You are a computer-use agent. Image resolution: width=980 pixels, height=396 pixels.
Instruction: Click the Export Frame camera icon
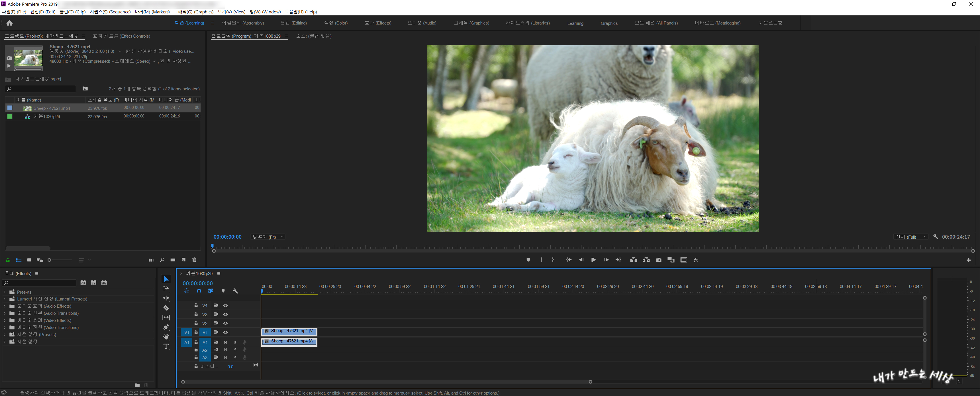[x=659, y=260]
